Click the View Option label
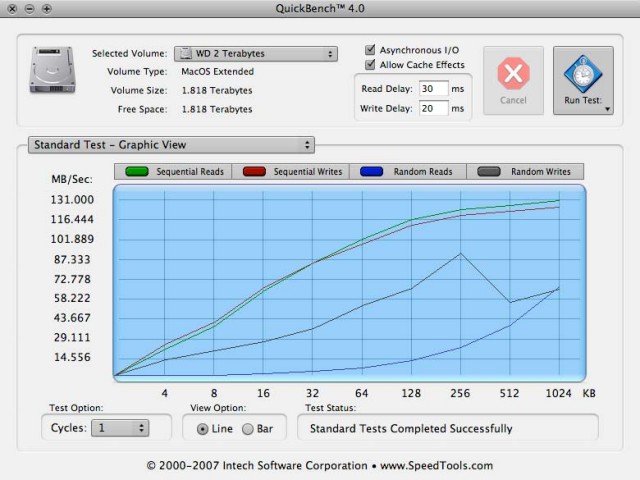This screenshot has width=640, height=480. tap(218, 408)
